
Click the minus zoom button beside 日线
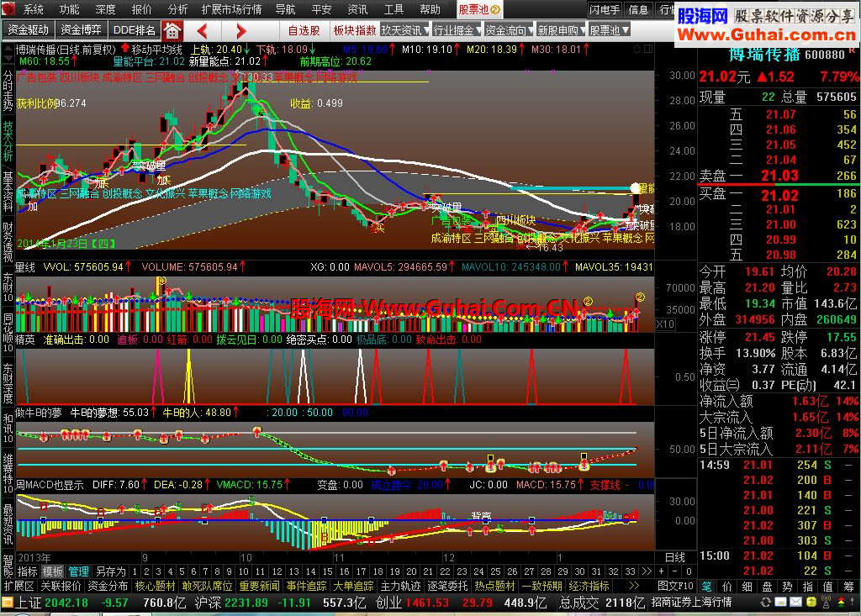pos(675,571)
